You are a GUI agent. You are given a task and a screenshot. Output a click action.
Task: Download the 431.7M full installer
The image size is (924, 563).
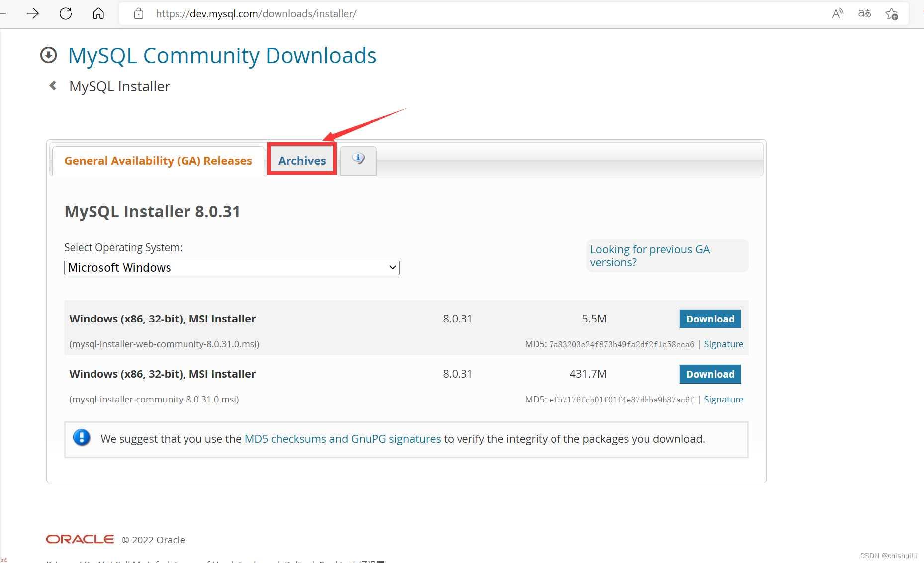710,374
